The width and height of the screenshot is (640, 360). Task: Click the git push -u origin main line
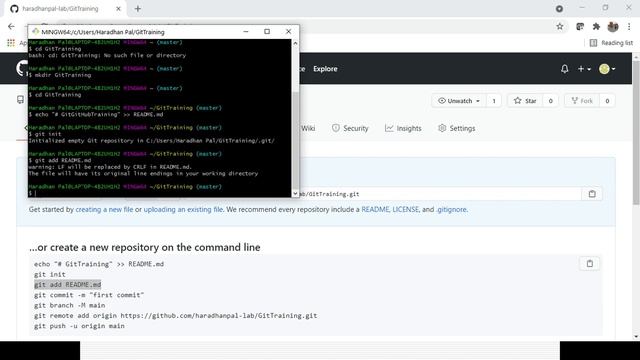[x=79, y=326]
